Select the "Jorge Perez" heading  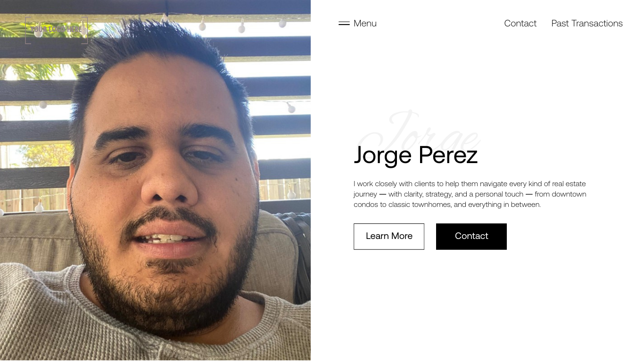tap(416, 155)
